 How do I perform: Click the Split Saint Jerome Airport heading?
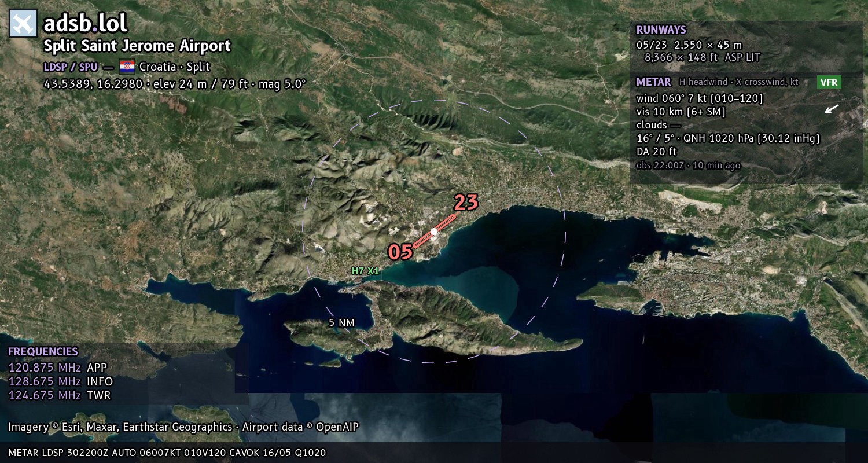(x=137, y=46)
